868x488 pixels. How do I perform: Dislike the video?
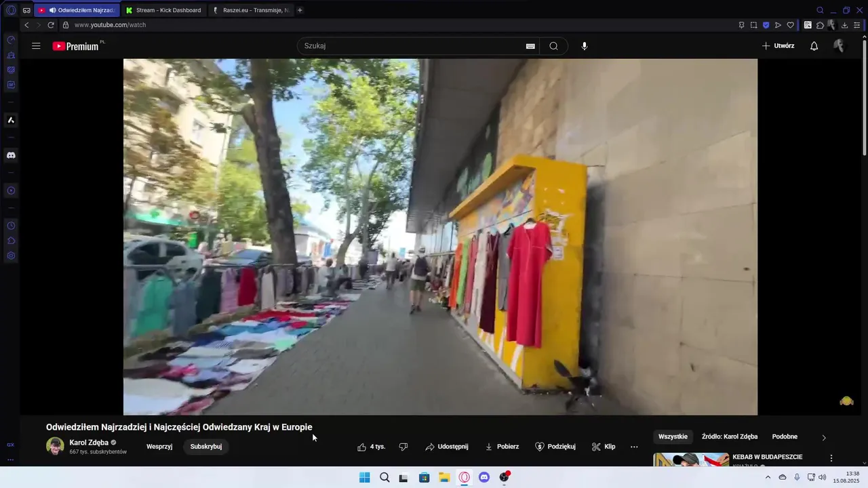[x=403, y=447]
